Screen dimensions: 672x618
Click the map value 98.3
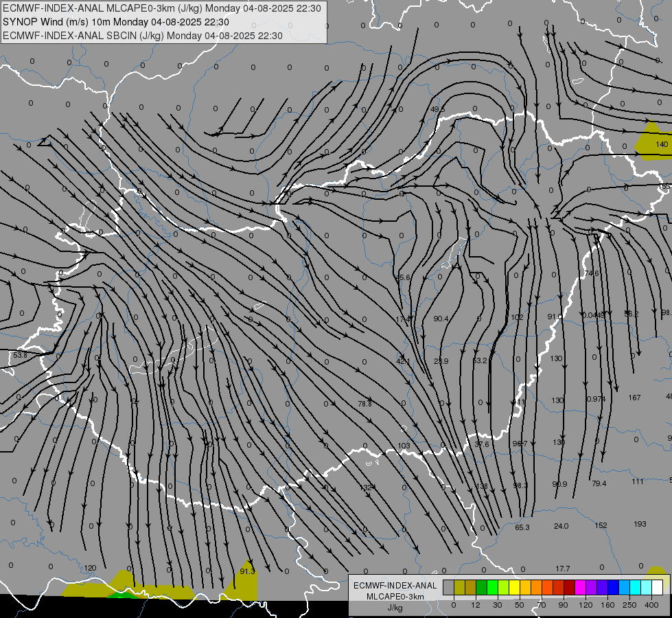coord(521,485)
